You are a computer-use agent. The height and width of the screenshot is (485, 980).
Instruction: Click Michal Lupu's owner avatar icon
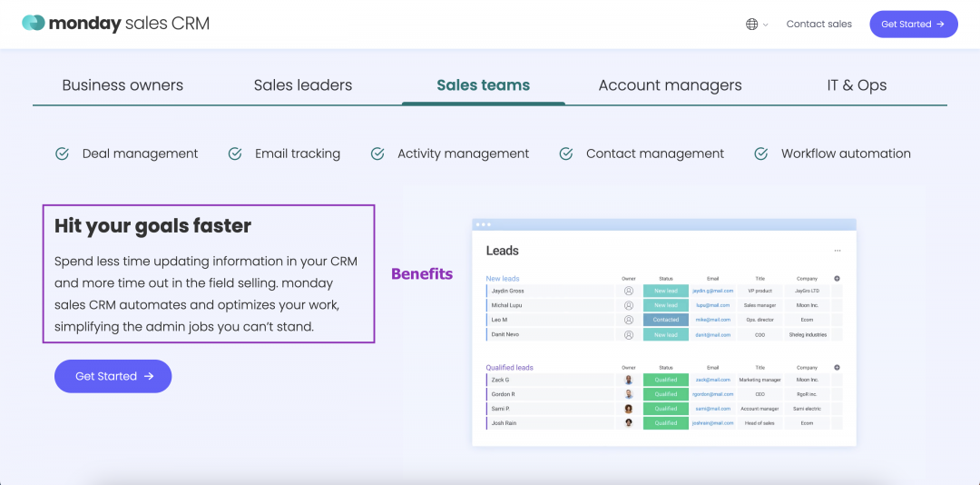click(629, 305)
